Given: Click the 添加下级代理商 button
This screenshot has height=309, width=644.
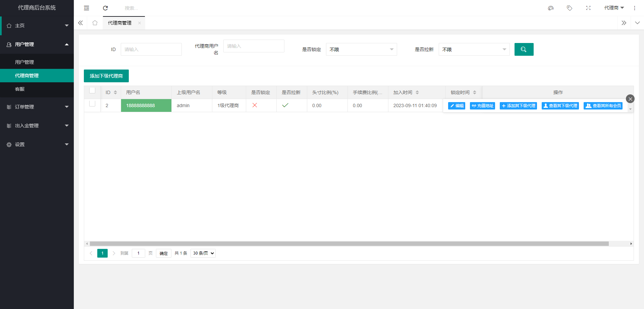Looking at the screenshot, I should [106, 76].
